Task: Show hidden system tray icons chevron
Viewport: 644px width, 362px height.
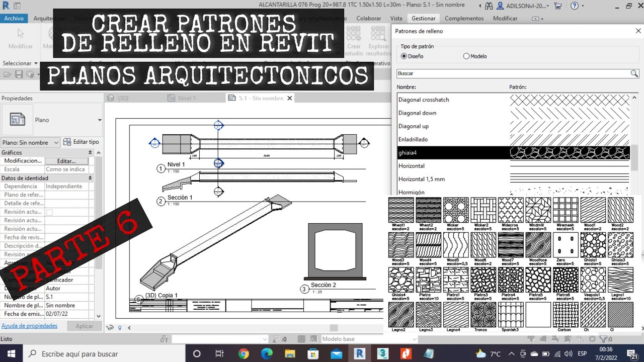Action: [511, 353]
